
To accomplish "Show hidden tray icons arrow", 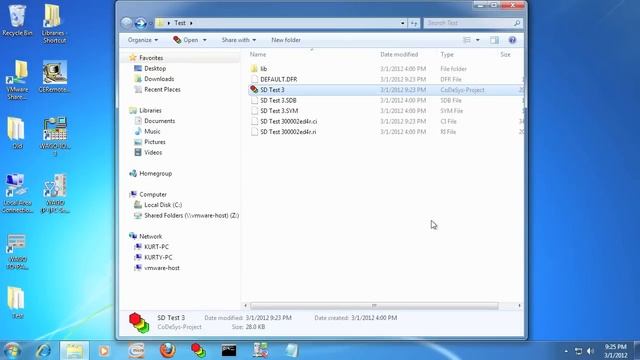I will pos(566,351).
